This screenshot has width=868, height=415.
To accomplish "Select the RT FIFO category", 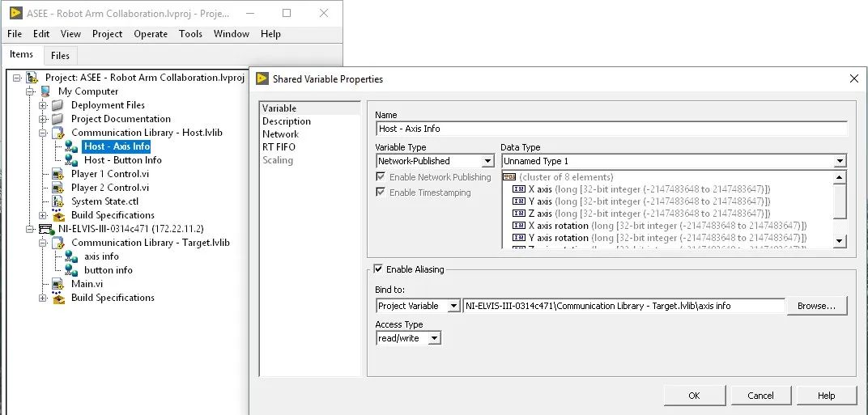I will coord(279,147).
